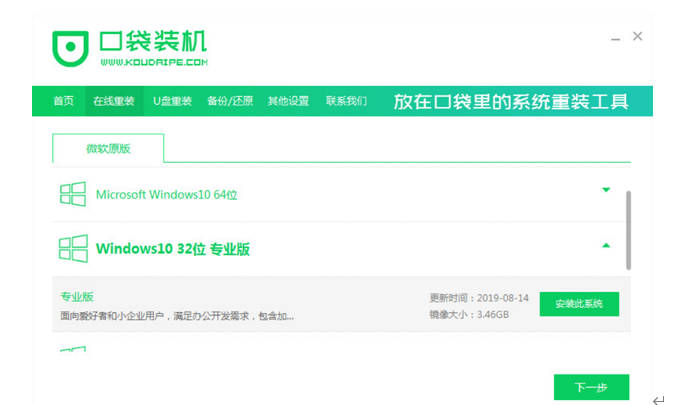The height and width of the screenshot is (405, 678).
Task: Click the 下一步 button
Action: (x=591, y=387)
